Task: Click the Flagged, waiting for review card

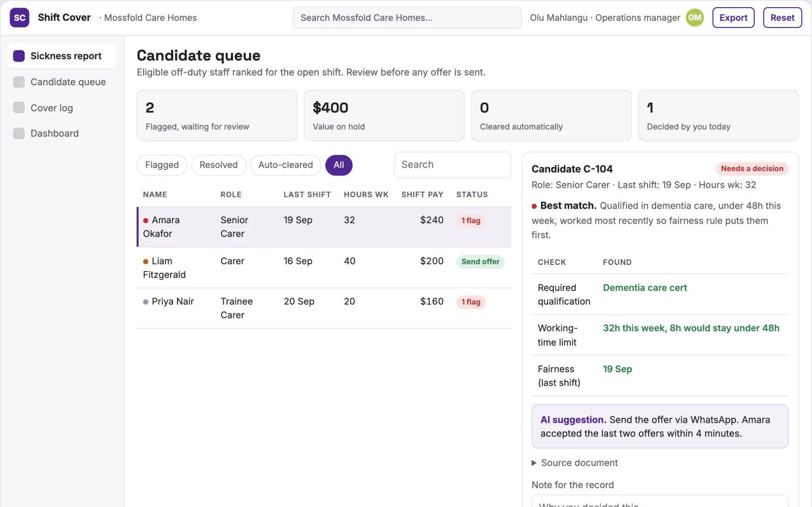Action: point(217,116)
